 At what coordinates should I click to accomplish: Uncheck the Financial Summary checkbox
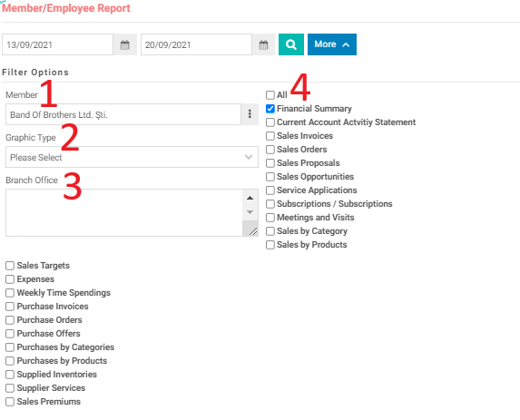pos(270,109)
